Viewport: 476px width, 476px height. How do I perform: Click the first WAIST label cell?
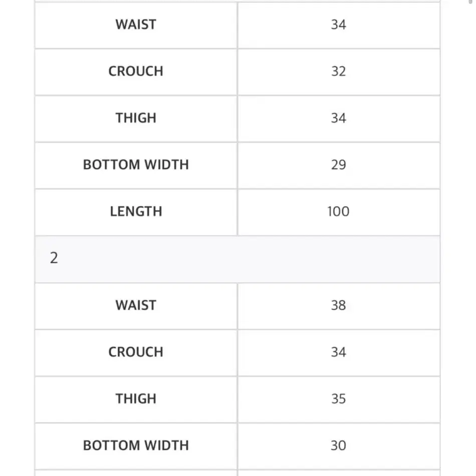[136, 25]
